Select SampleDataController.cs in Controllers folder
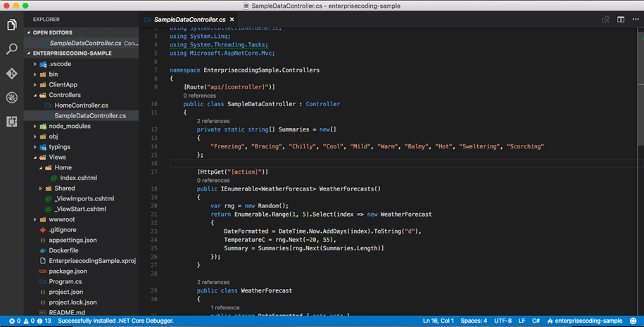The image size is (644, 327). tap(82, 116)
